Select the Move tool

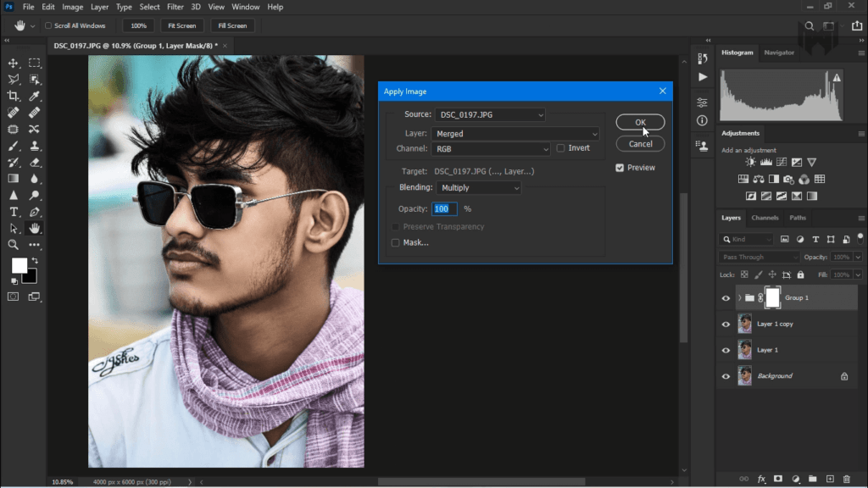[14, 63]
